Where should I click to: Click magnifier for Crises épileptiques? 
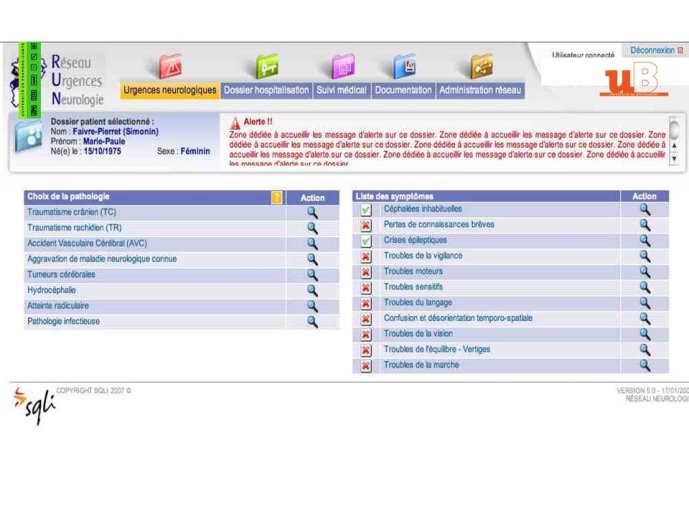click(645, 241)
